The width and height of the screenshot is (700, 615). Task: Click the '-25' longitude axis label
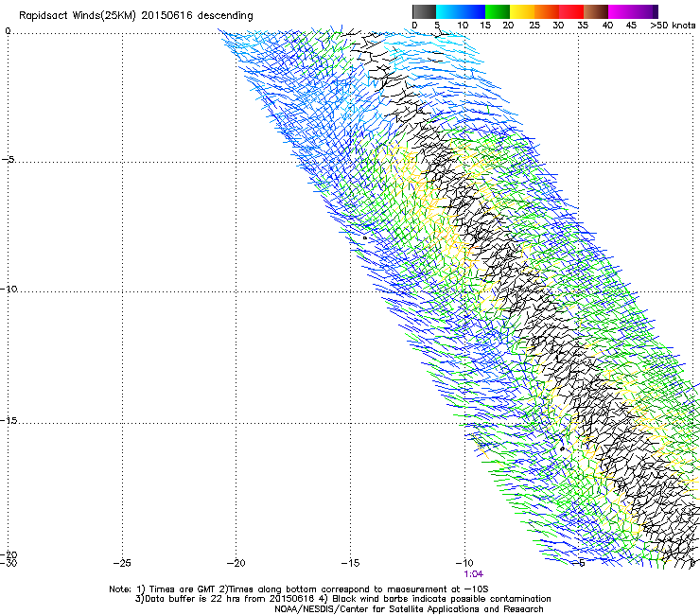pos(122,563)
